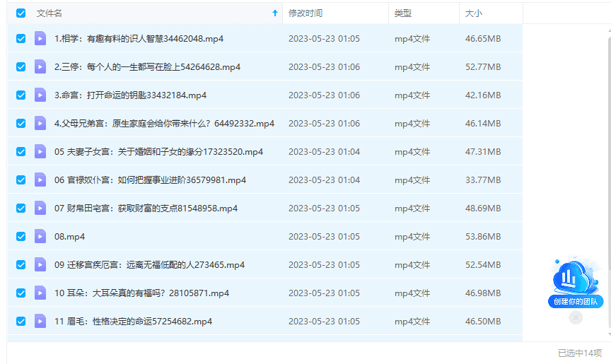The width and height of the screenshot is (611, 364).
Task: Sort files by 修改时间 column
Action: [305, 13]
